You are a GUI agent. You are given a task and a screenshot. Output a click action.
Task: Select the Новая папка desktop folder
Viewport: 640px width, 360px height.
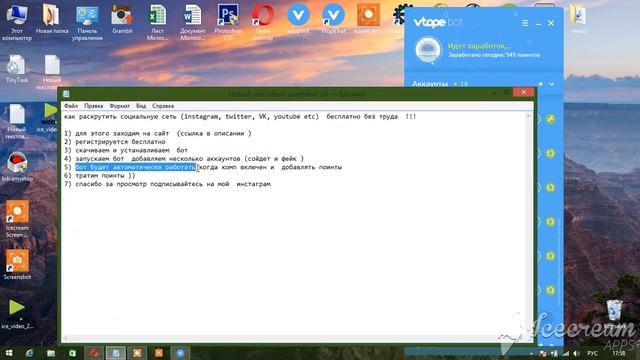52,20
